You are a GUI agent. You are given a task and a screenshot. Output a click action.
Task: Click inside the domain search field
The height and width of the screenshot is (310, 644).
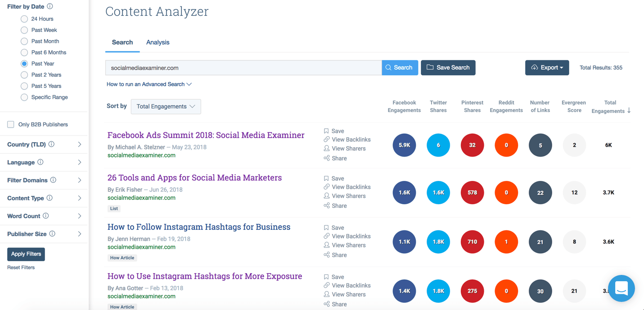(225, 67)
